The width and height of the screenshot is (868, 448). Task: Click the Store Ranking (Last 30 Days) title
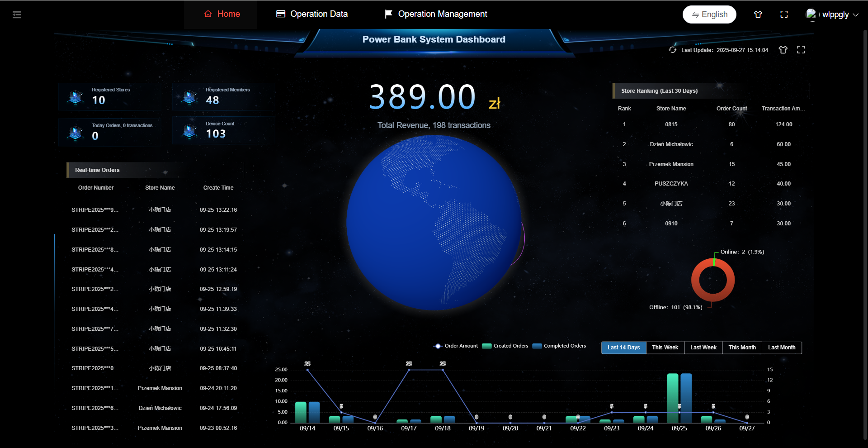pos(659,91)
